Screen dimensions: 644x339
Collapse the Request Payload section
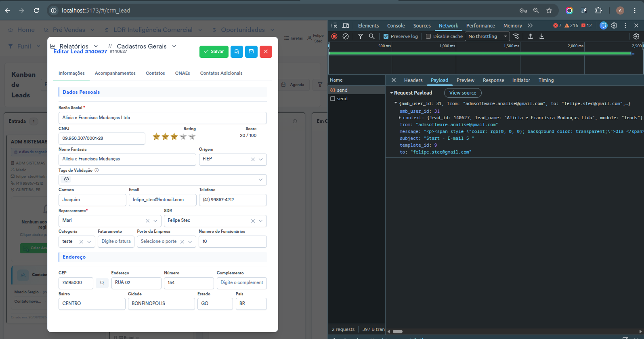click(x=392, y=93)
